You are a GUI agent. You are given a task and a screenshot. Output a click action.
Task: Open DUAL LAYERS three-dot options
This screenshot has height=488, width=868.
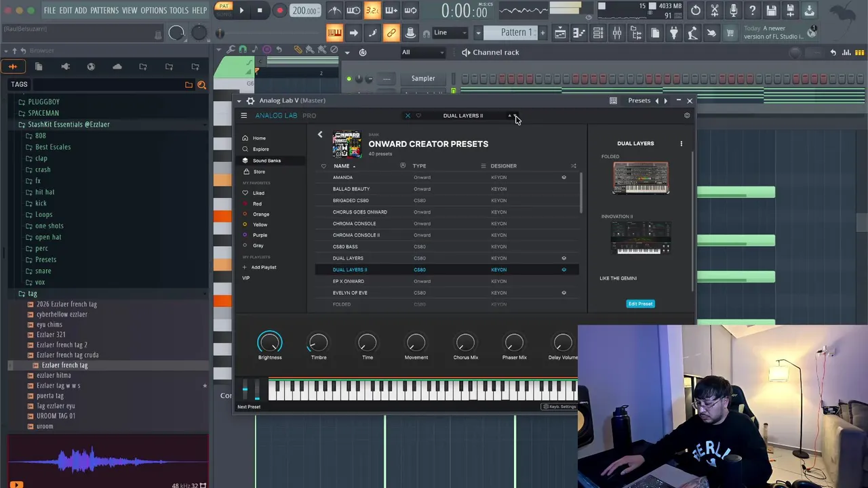(681, 144)
